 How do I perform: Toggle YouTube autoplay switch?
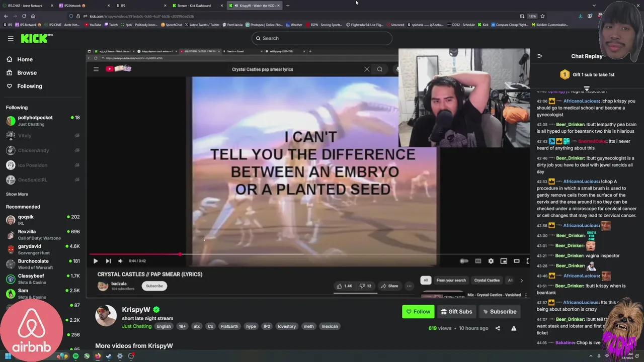(x=464, y=261)
